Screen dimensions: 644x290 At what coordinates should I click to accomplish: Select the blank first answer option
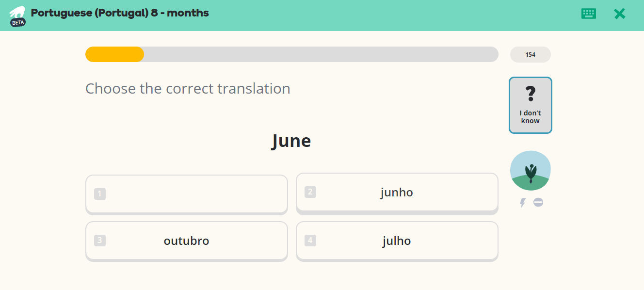point(187,194)
